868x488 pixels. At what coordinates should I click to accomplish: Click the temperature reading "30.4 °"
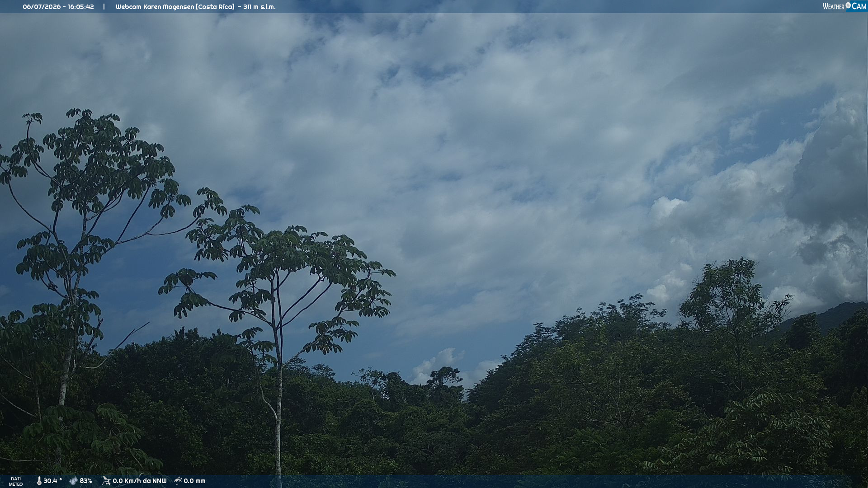click(52, 481)
